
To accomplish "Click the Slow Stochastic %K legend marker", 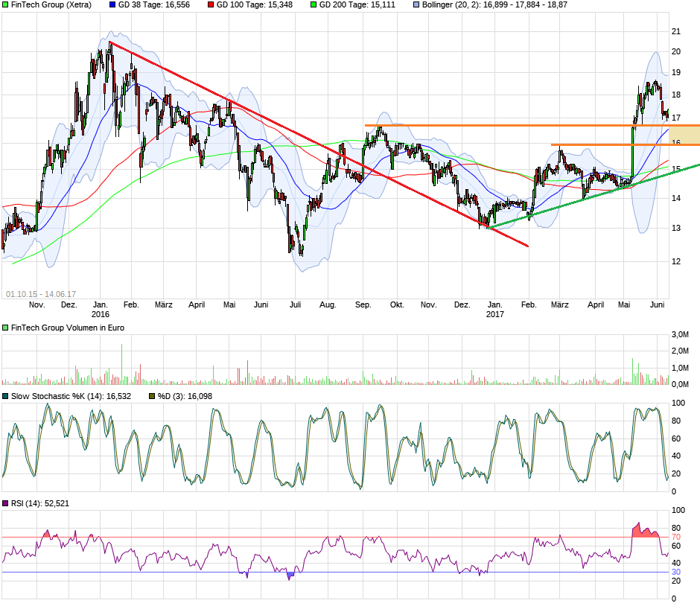I will point(6,396).
